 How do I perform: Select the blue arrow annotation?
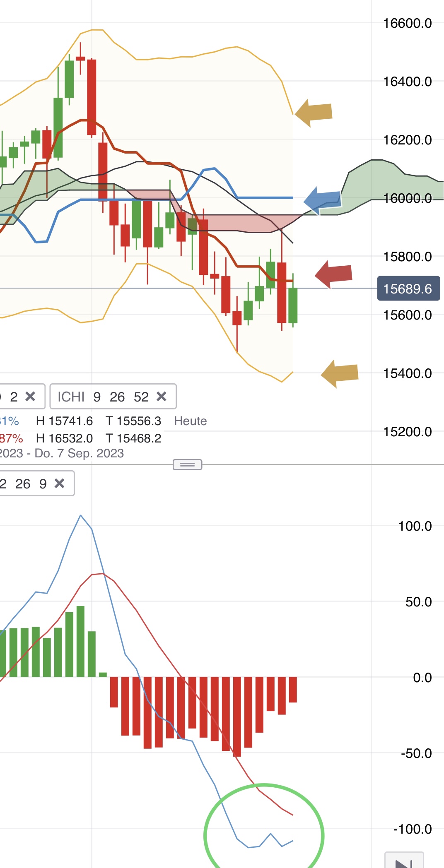click(323, 200)
